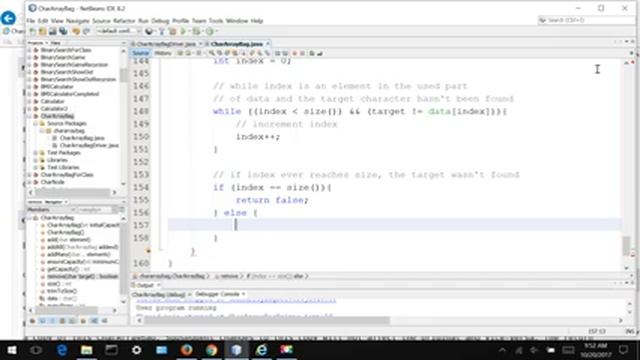Screen dimensions: 640x360
Task: Click the New File toolbar icon
Action: tap(33, 31)
